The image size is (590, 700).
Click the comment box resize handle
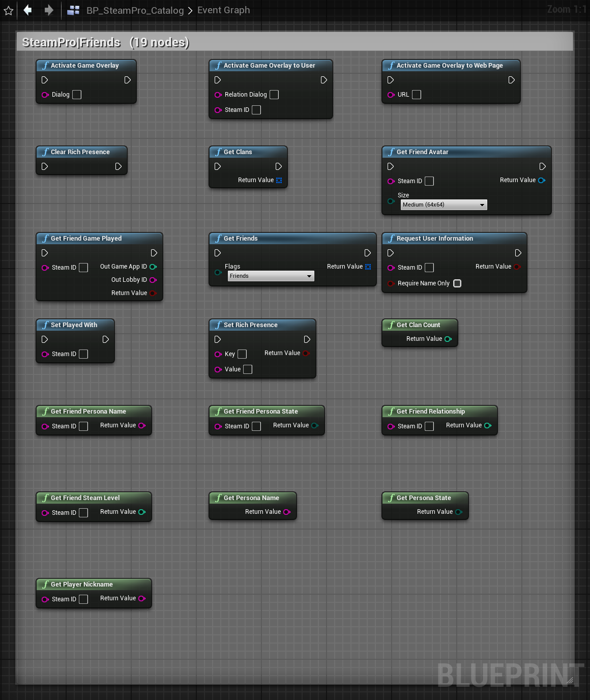570,680
